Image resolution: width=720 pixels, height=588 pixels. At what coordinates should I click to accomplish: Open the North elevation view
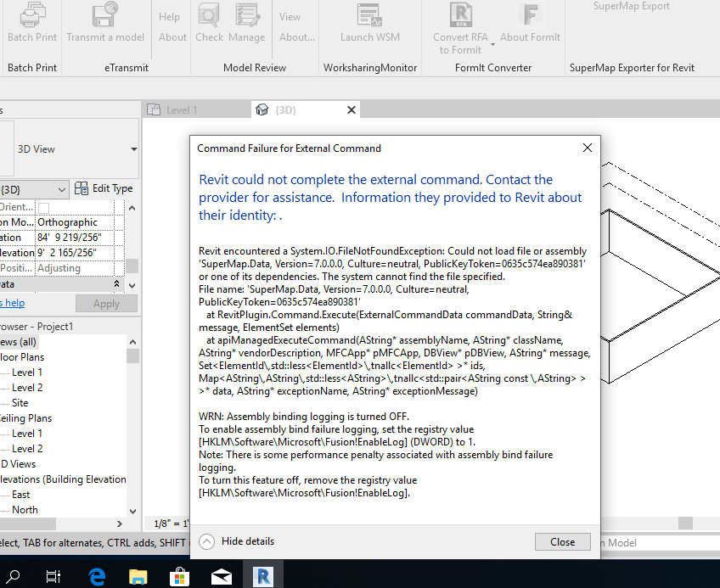[x=25, y=510]
